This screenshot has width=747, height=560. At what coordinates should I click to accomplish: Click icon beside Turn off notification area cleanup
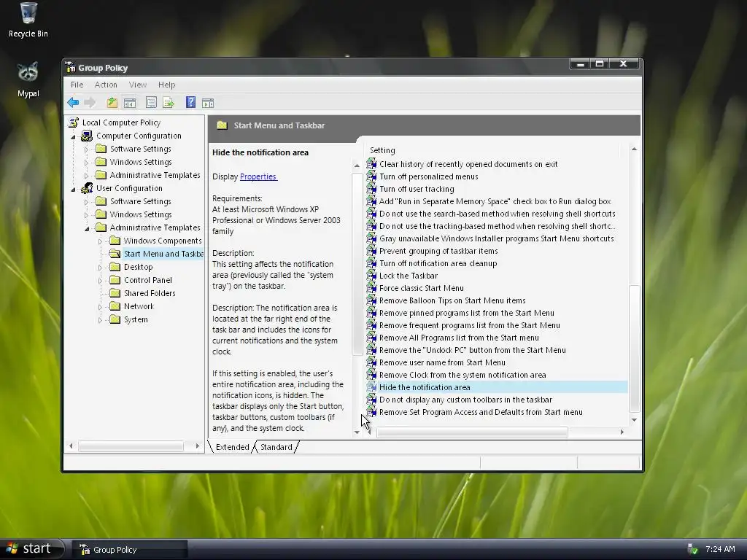371,262
